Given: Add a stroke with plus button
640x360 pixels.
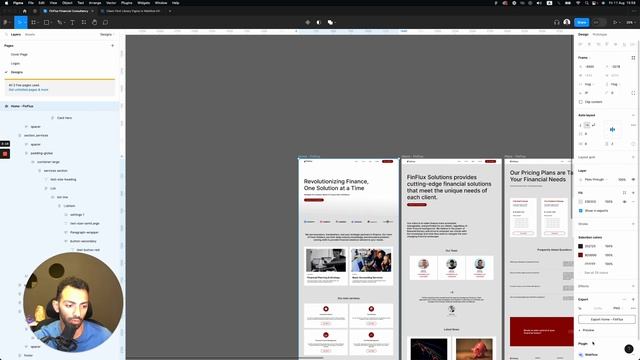Looking at the screenshot, I should coord(633,224).
